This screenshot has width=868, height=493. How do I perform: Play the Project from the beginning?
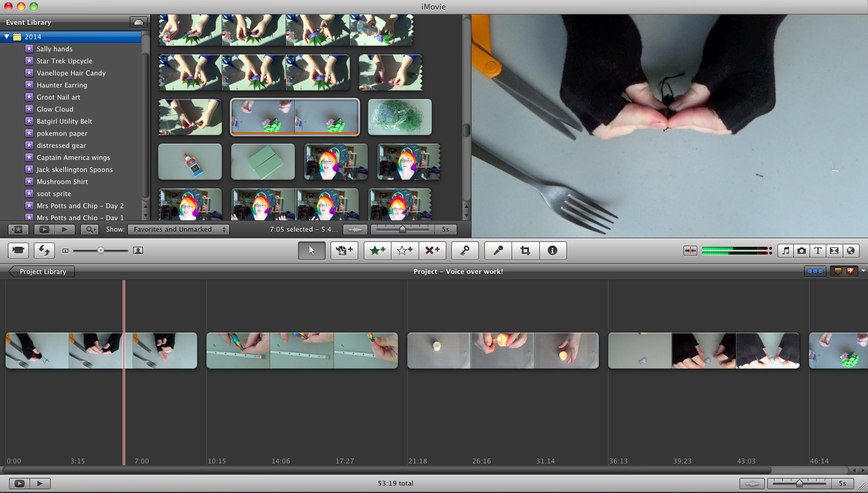click(40, 483)
